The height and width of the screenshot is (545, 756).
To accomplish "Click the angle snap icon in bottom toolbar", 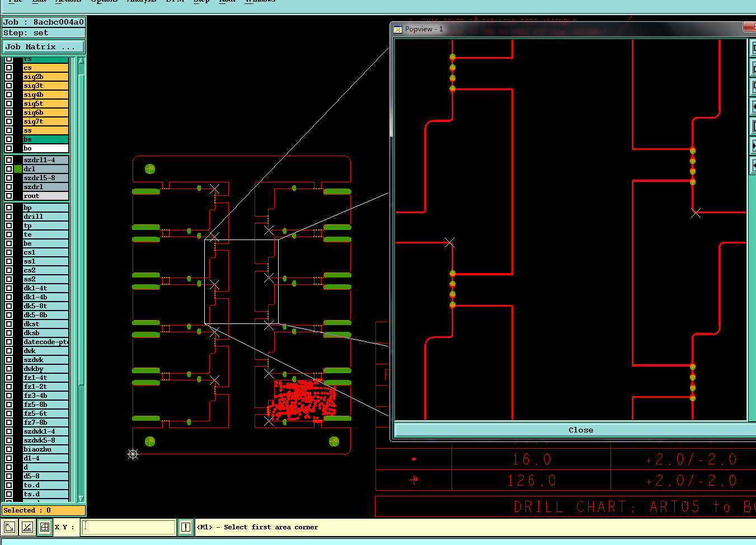I will point(27,527).
